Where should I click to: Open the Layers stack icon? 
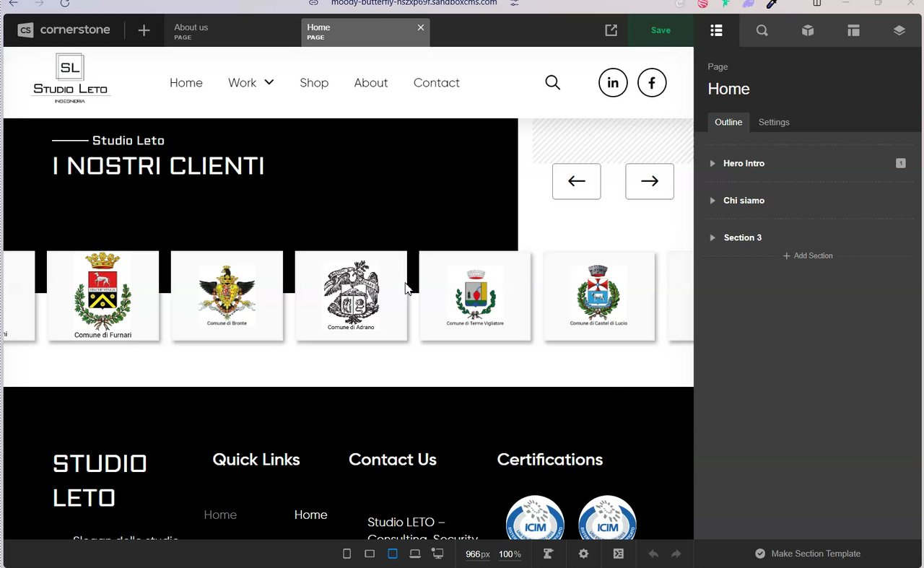tap(899, 30)
